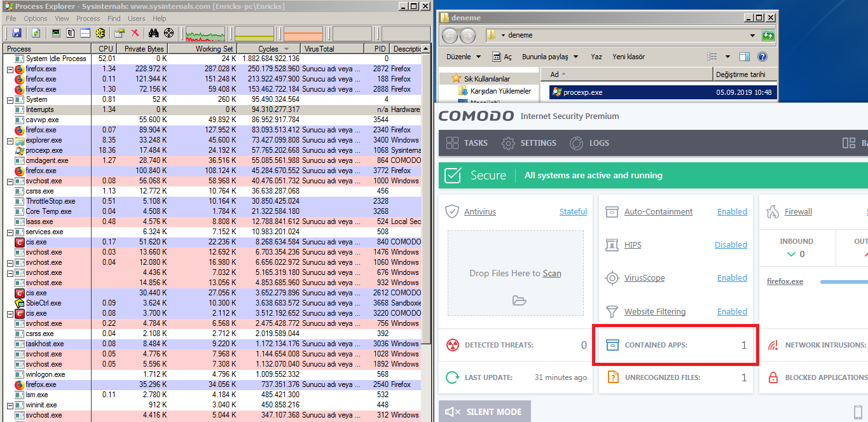The width and height of the screenshot is (868, 422).
Task: Click the binoculars Find Handle icon
Action: 153,32
